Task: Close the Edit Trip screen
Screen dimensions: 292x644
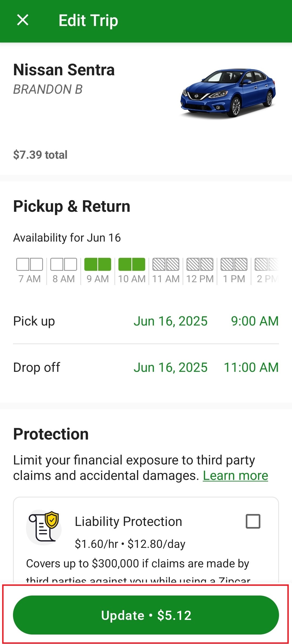Action: click(23, 20)
